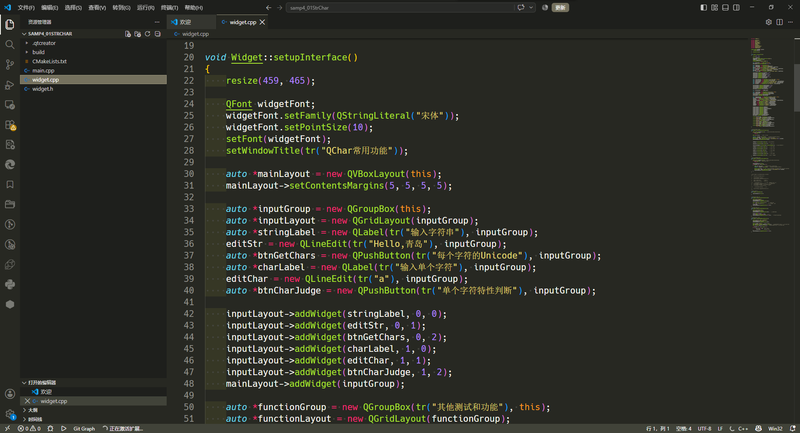Expand the .qtcreator folder
The image size is (800, 433).
coord(93,43)
